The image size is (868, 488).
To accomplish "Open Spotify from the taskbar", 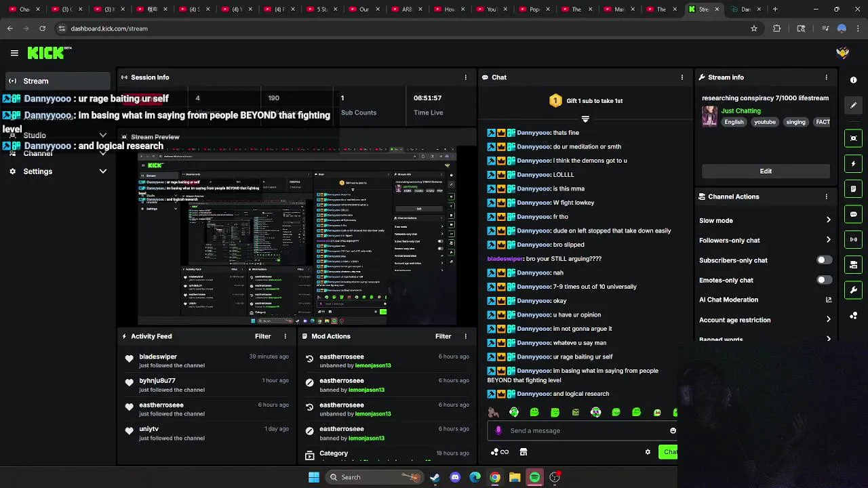I will pos(535,477).
